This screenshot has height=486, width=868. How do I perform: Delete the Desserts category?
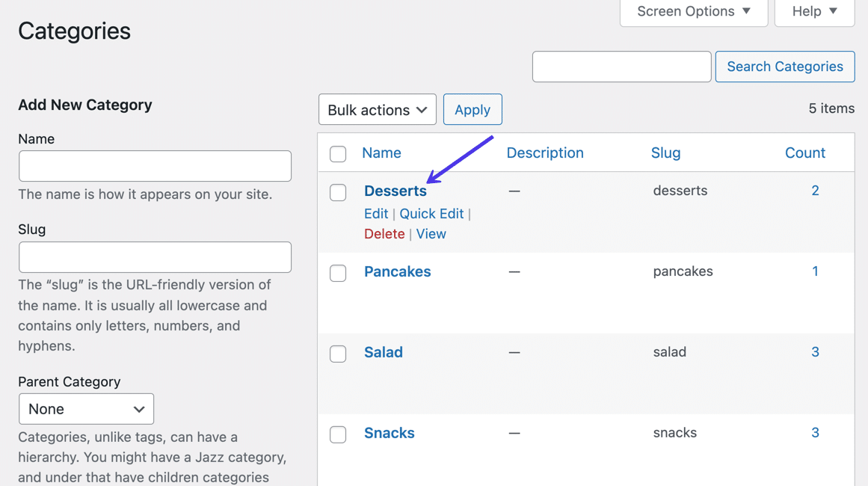(x=384, y=233)
